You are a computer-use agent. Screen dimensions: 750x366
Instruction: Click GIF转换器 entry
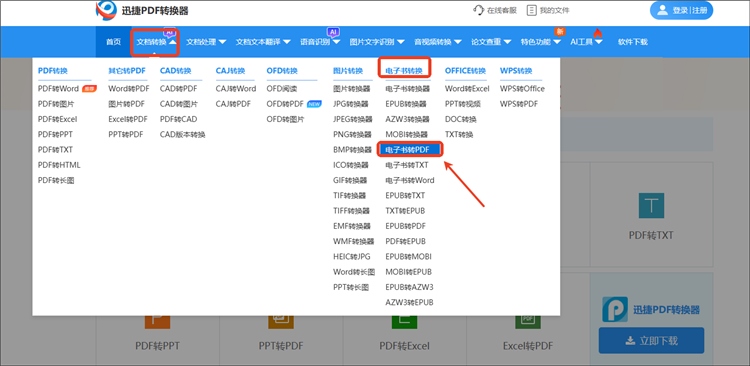(x=350, y=180)
